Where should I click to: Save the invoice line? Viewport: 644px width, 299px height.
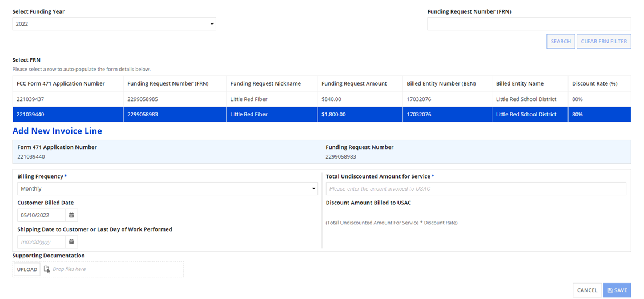(617, 290)
